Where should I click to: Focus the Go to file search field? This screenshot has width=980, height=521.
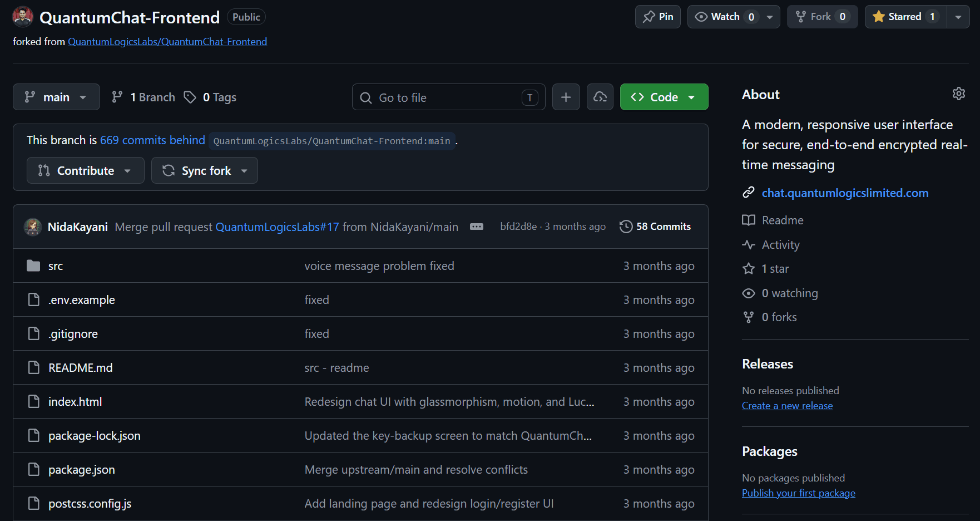pos(448,97)
